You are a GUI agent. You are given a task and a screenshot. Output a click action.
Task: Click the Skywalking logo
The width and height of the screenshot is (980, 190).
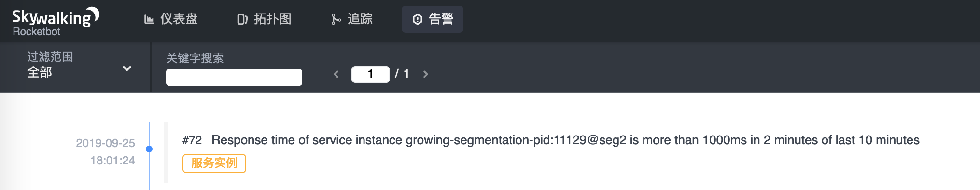point(56,17)
